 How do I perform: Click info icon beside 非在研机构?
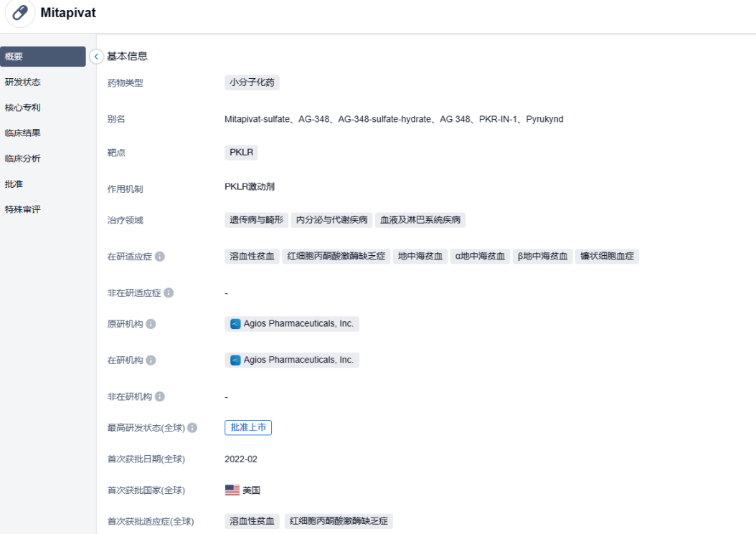point(160,396)
